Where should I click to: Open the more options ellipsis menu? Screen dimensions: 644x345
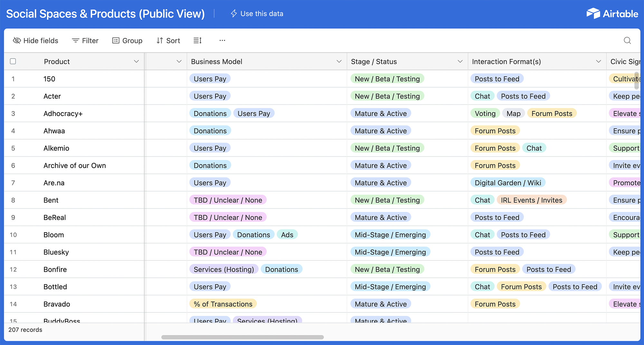(x=222, y=41)
